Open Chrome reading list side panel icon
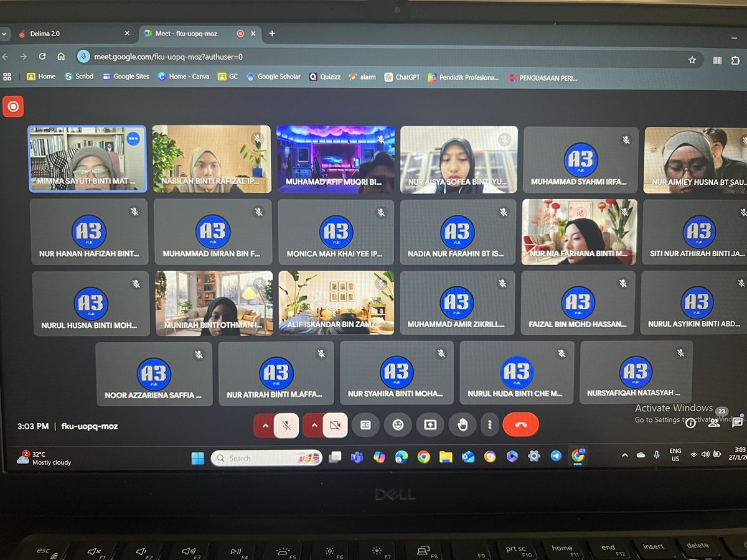Screen dimensions: 747x560 click(x=718, y=61)
